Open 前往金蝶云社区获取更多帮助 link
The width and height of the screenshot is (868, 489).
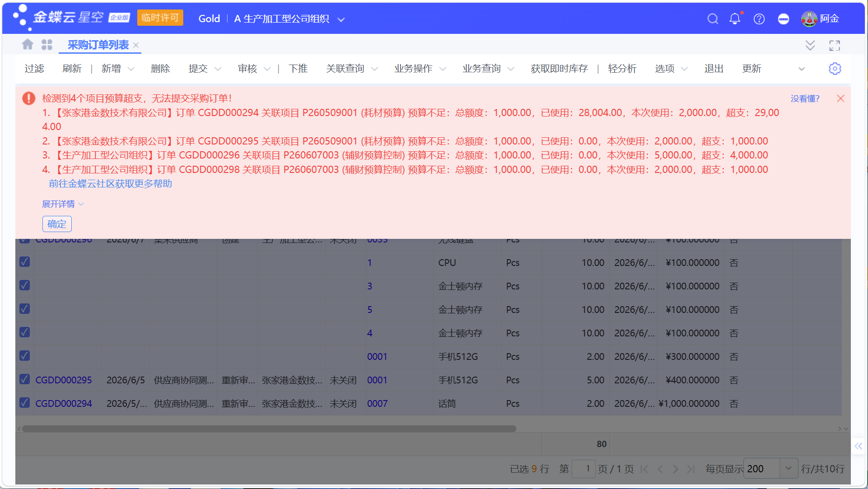[111, 184]
